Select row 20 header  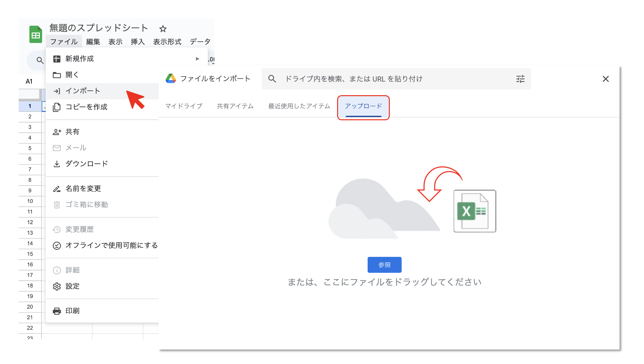click(30, 307)
